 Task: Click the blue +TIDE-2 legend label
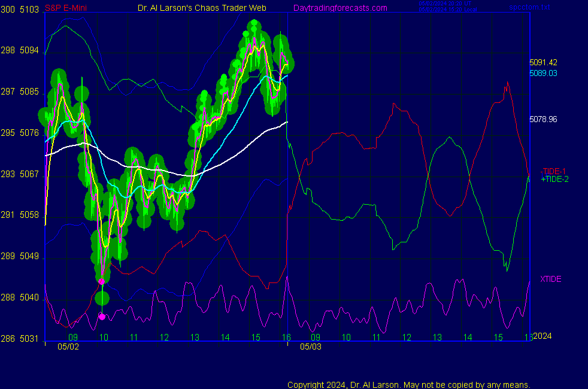[x=554, y=179]
